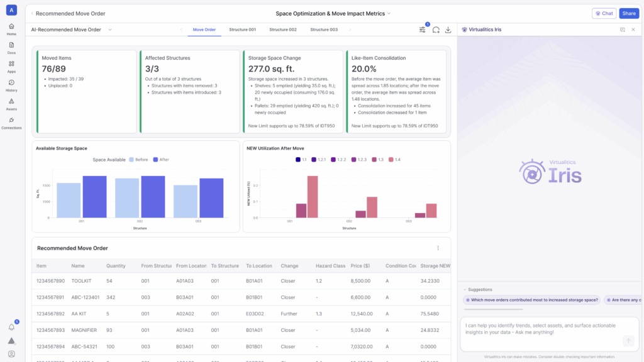This screenshot has width=644, height=362.
Task: Close the Virtualitics Iris panel
Action: pos(633,30)
